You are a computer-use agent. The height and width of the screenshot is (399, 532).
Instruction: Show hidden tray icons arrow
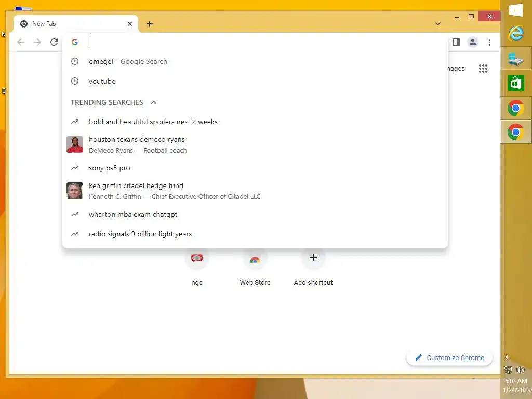click(x=507, y=357)
